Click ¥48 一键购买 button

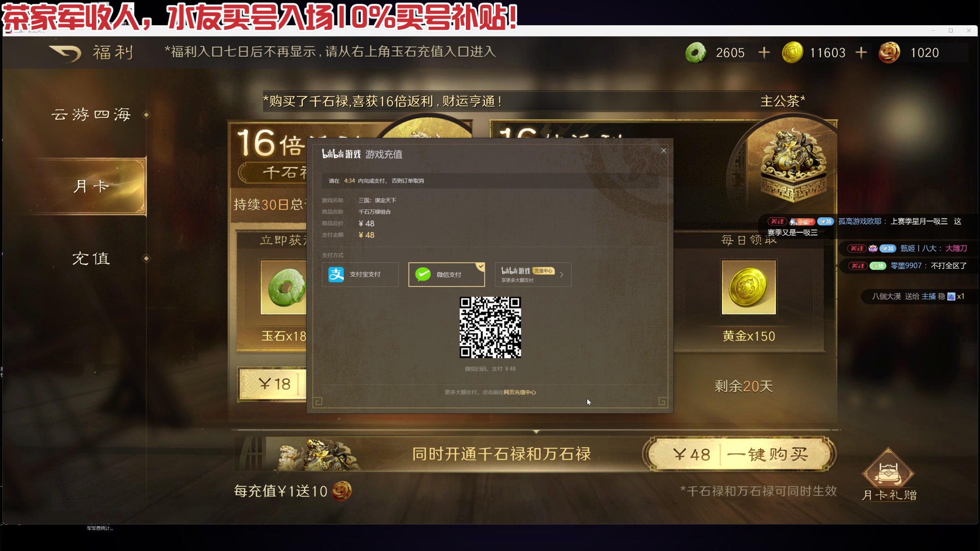[739, 454]
